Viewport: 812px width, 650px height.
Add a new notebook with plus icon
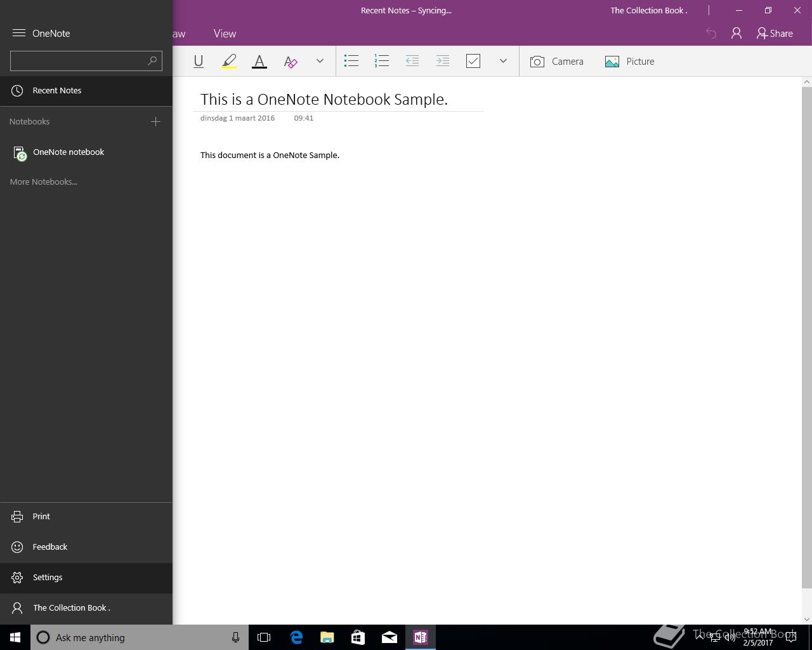click(155, 121)
